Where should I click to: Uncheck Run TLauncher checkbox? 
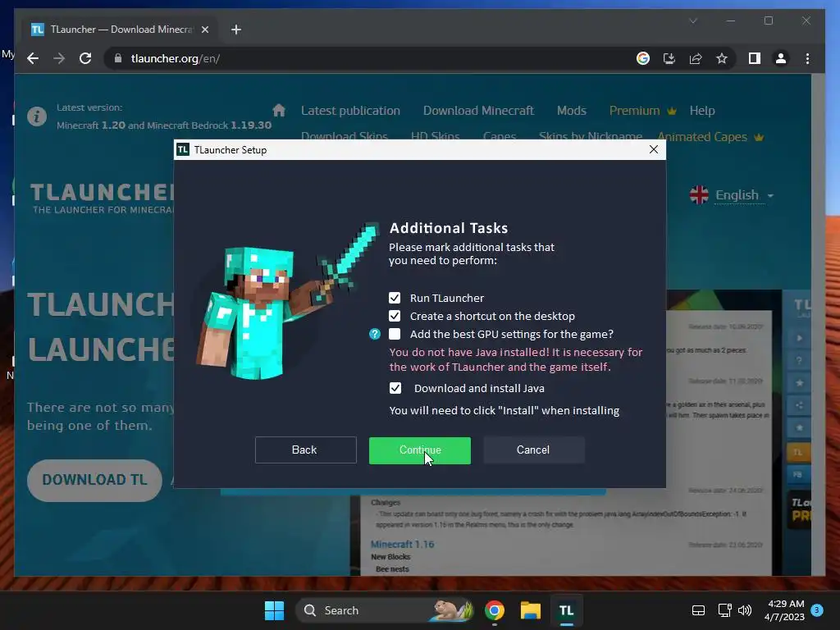[x=395, y=298]
